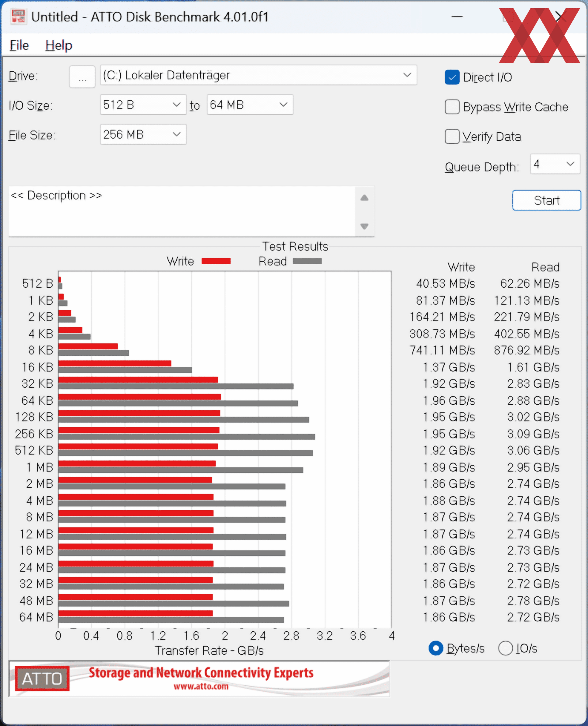Open the I/O Size maximum 64 MB dropdown
588x726 pixels.
tap(250, 105)
